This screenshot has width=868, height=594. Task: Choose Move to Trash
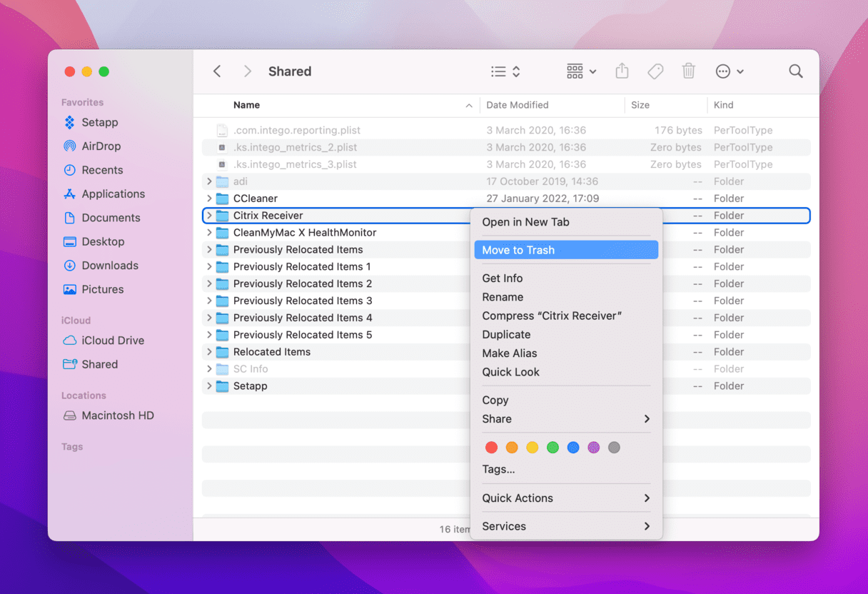[566, 250]
